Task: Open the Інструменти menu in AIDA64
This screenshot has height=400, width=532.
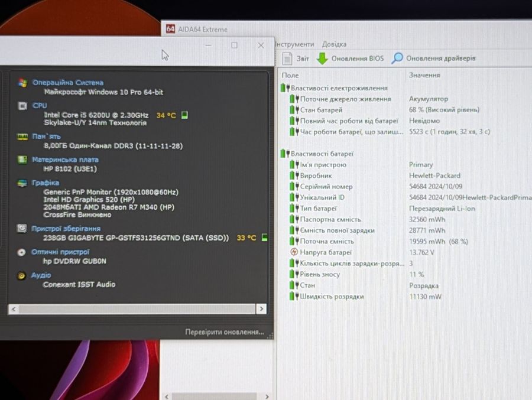Action: [x=294, y=44]
